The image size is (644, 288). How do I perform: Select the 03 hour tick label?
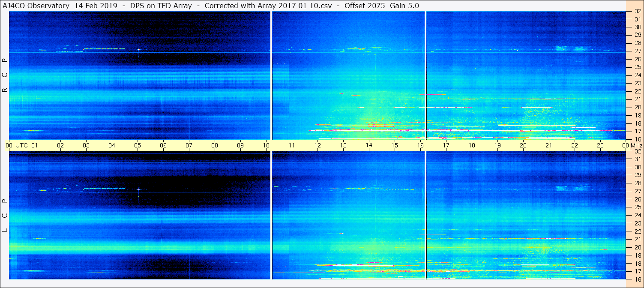pos(86,145)
